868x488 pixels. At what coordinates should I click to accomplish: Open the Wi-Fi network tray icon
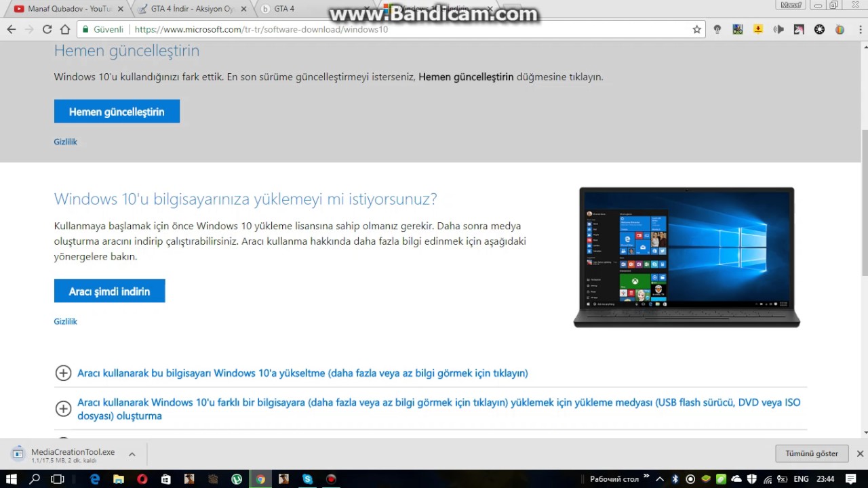(x=768, y=479)
